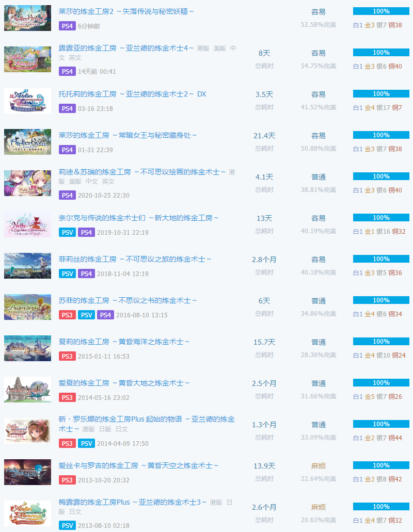This screenshot has height=532, width=413.
Task: Open the 菲莉丝的炼金工房 title link
Action: (135, 259)
